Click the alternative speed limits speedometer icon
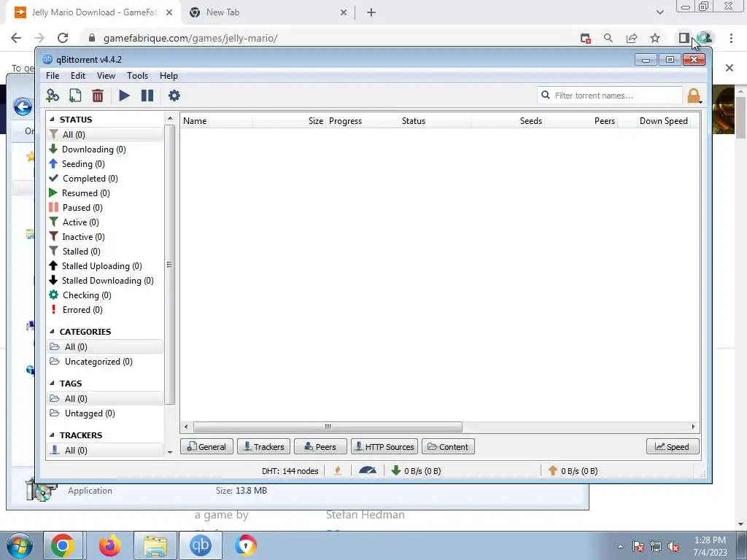Image resolution: width=747 pixels, height=560 pixels. click(x=368, y=470)
